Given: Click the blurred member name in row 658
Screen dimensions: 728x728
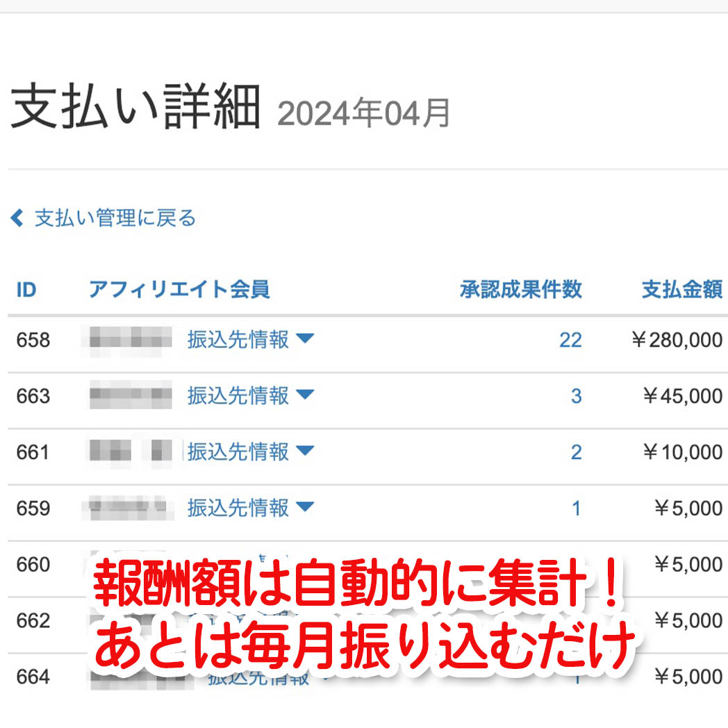Looking at the screenshot, I should click(x=130, y=340).
